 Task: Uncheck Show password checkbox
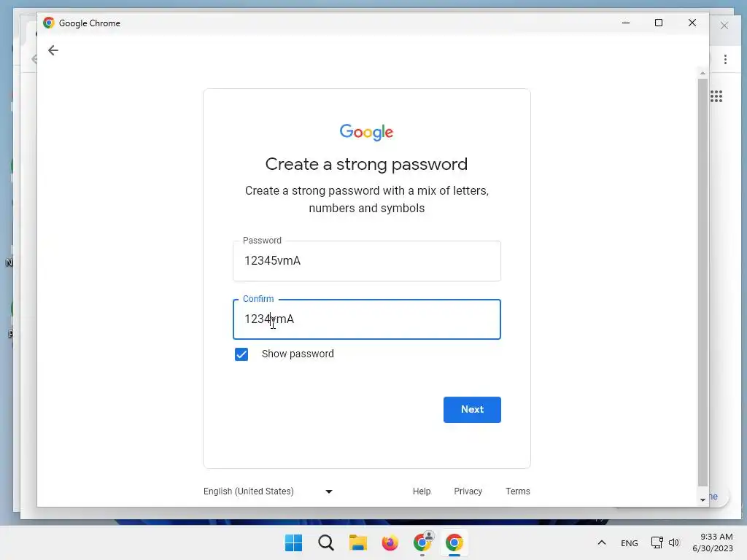pyautogui.click(x=241, y=354)
